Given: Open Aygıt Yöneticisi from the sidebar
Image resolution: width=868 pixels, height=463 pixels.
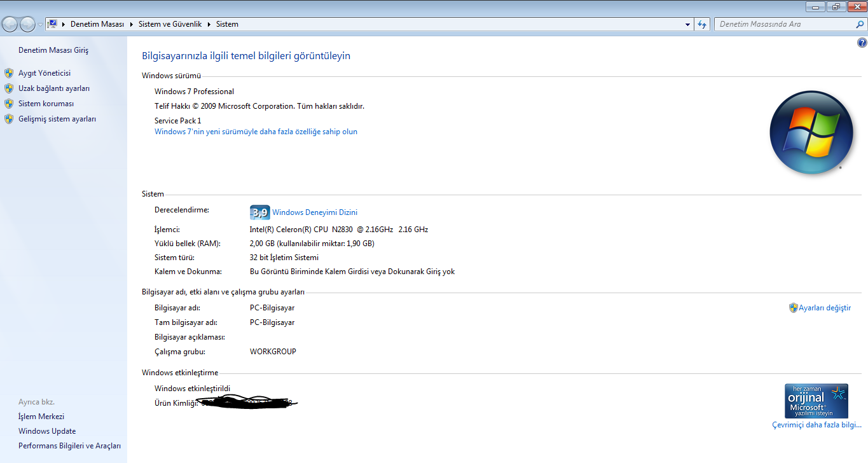Looking at the screenshot, I should pyautogui.click(x=45, y=73).
